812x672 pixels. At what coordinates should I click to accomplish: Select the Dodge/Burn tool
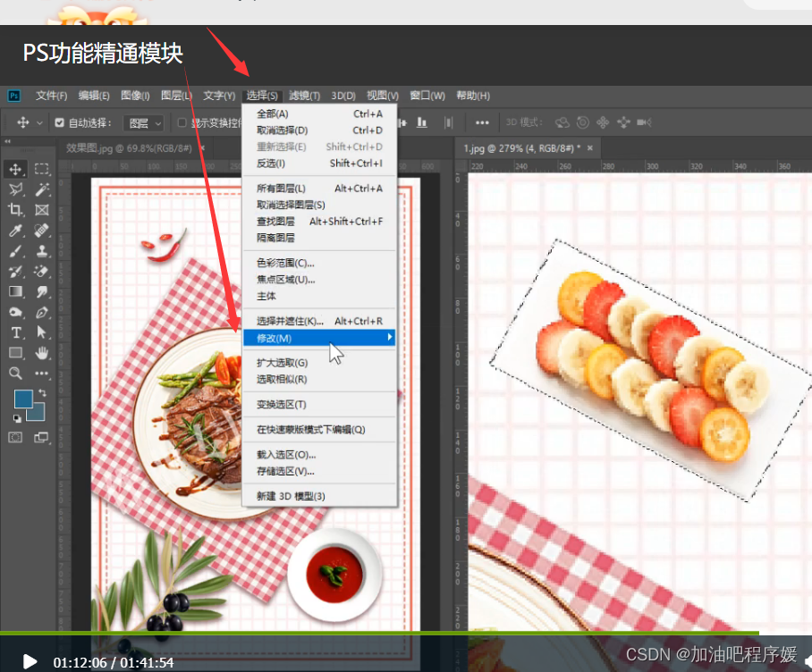coord(15,312)
